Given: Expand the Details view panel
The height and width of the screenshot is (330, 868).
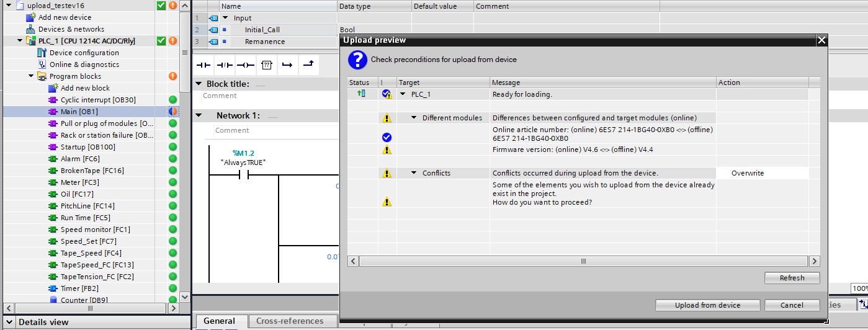Looking at the screenshot, I should [10, 322].
